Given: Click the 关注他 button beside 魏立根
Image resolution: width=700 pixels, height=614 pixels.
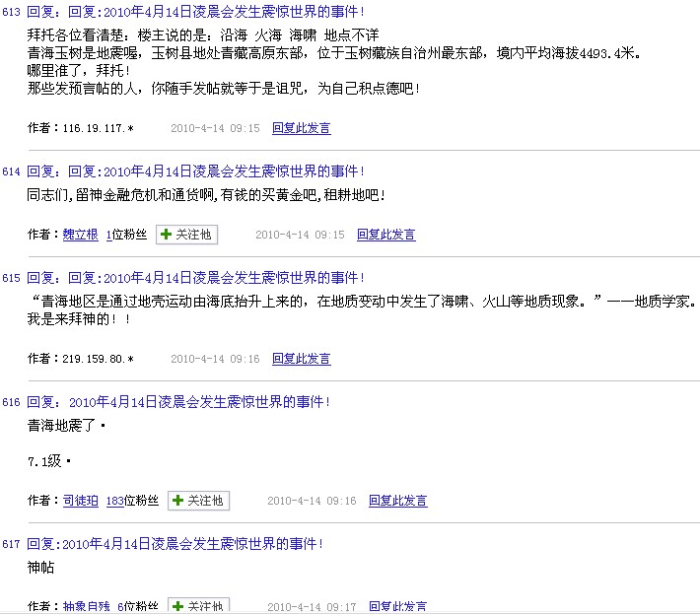Looking at the screenshot, I should (187, 235).
